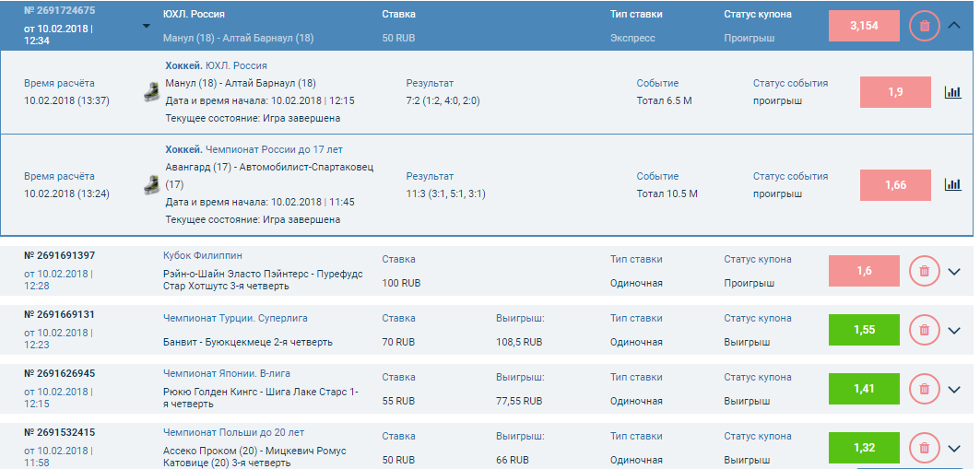Open statistics chart icon for Авангард - Автомобилист-Спартаковец
This screenshot has height=469, width=980.
(952, 184)
